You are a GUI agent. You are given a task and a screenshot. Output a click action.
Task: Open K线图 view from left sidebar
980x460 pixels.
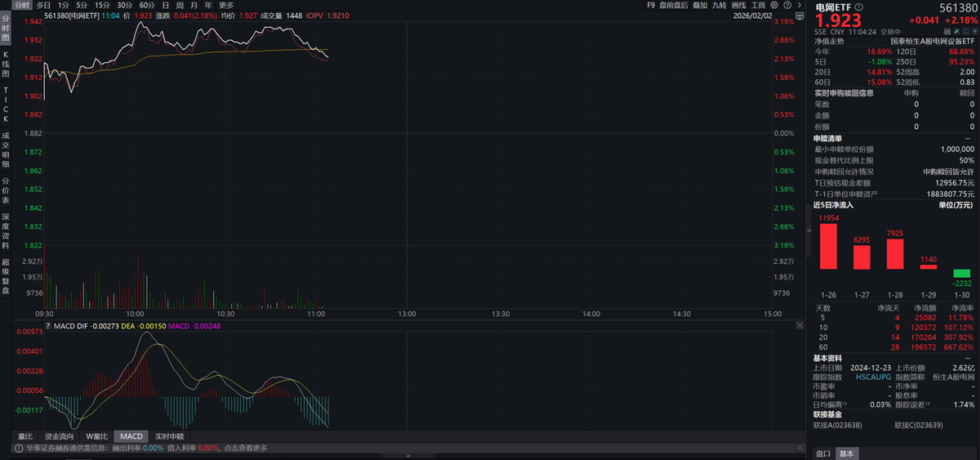click(x=6, y=64)
